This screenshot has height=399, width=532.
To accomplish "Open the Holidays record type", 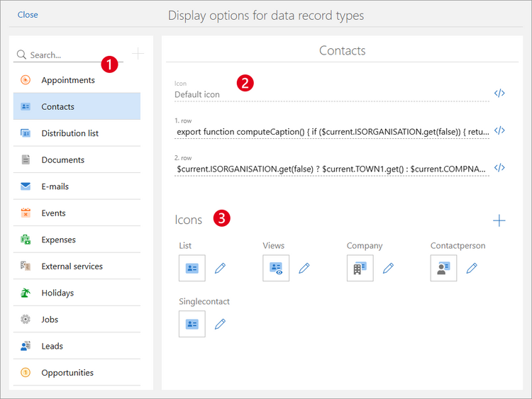I will point(57,293).
